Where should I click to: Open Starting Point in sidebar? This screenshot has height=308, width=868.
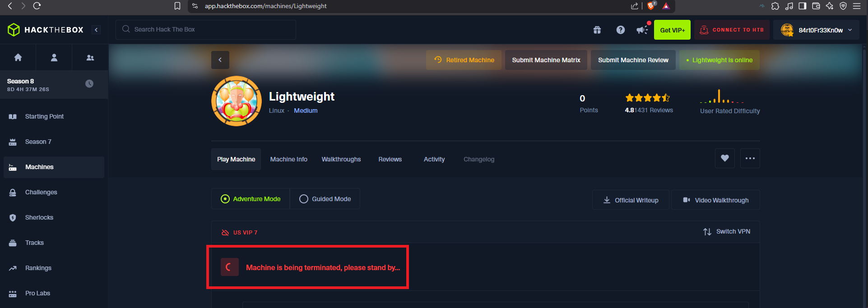click(x=54, y=116)
